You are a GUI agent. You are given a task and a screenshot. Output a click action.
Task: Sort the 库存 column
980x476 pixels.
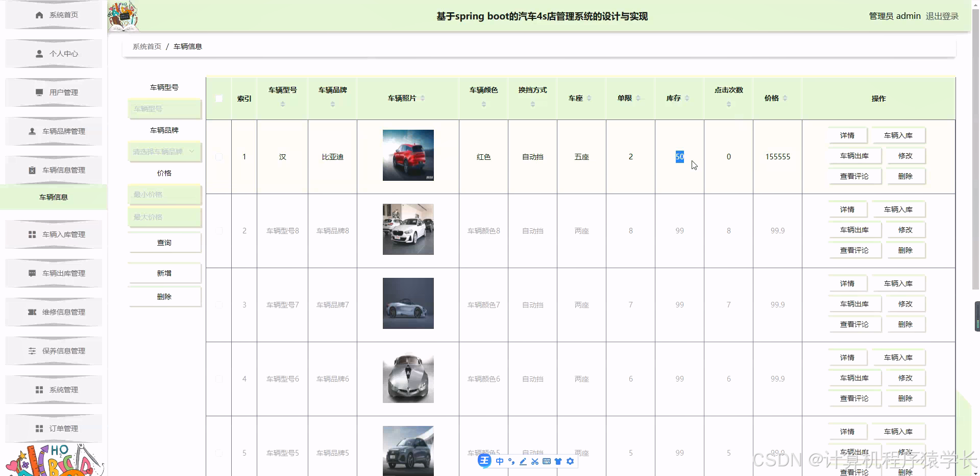click(688, 99)
